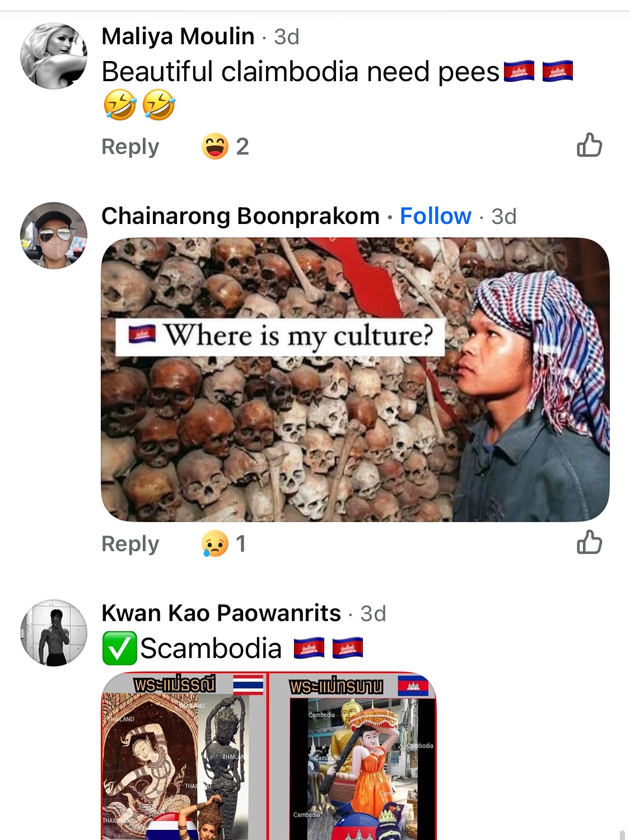View sad reaction on Chainarong's comment
The image size is (630, 840).
click(215, 544)
